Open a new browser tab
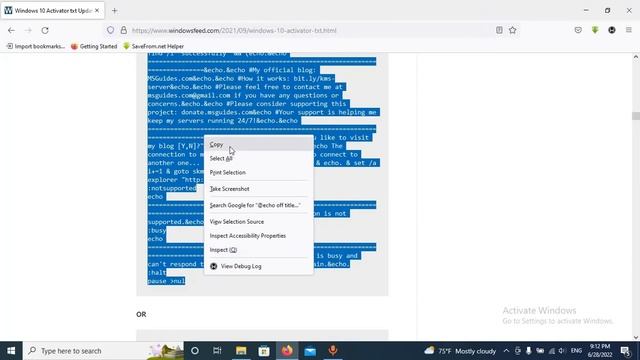The height and width of the screenshot is (360, 640). tap(114, 11)
